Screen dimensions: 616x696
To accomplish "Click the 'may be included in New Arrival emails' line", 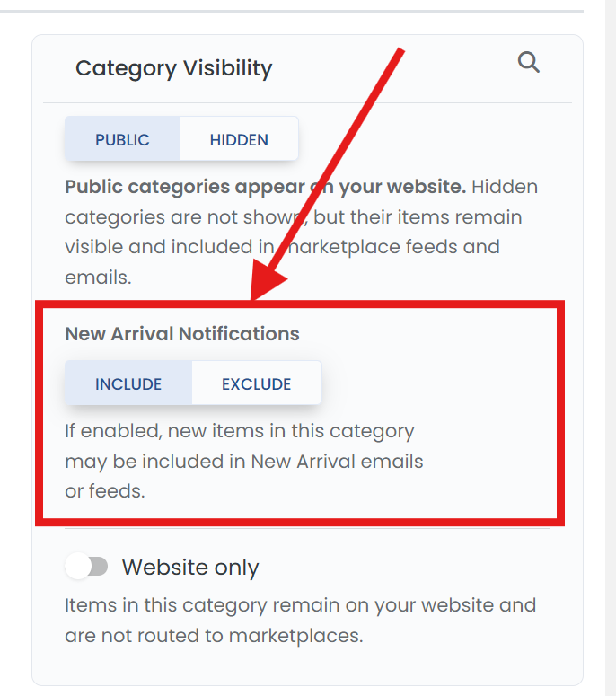I will coord(244,462).
